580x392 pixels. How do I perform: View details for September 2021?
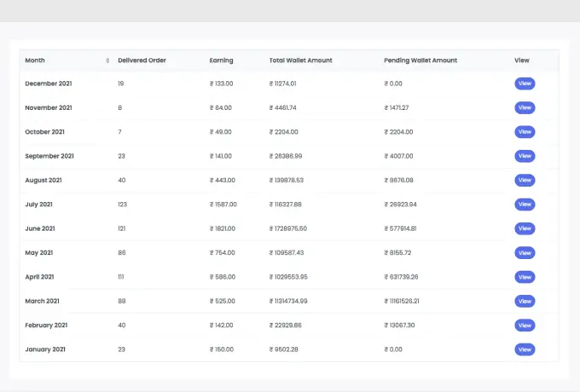pos(525,156)
